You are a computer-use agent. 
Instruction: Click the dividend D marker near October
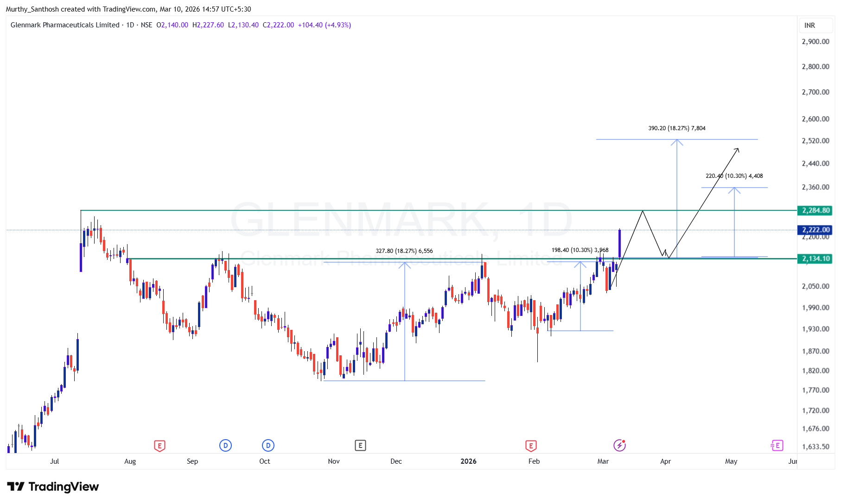pyautogui.click(x=268, y=446)
